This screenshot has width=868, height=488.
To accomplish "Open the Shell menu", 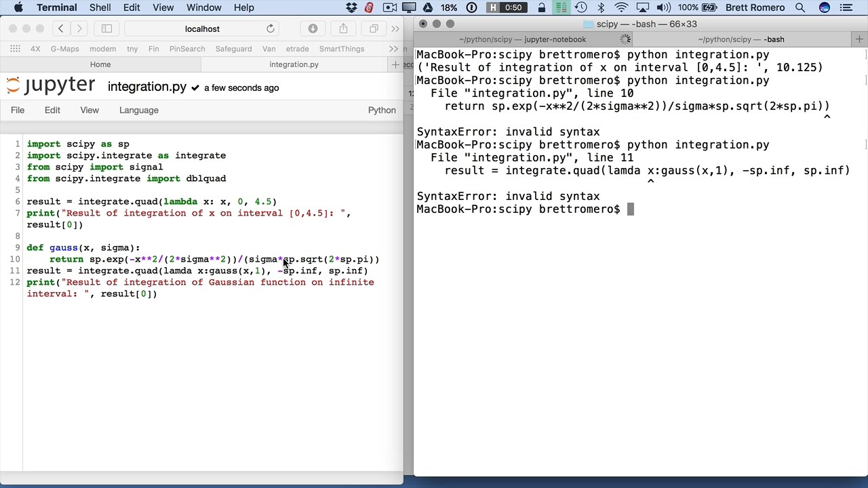I will click(100, 7).
